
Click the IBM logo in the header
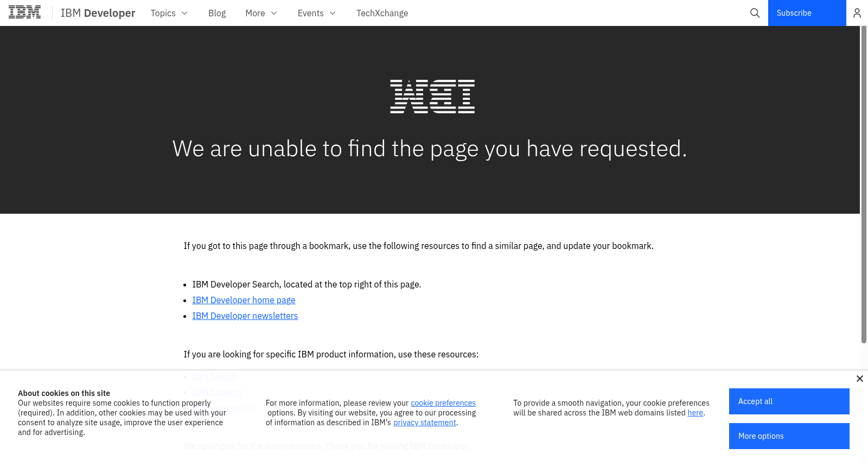[25, 12]
